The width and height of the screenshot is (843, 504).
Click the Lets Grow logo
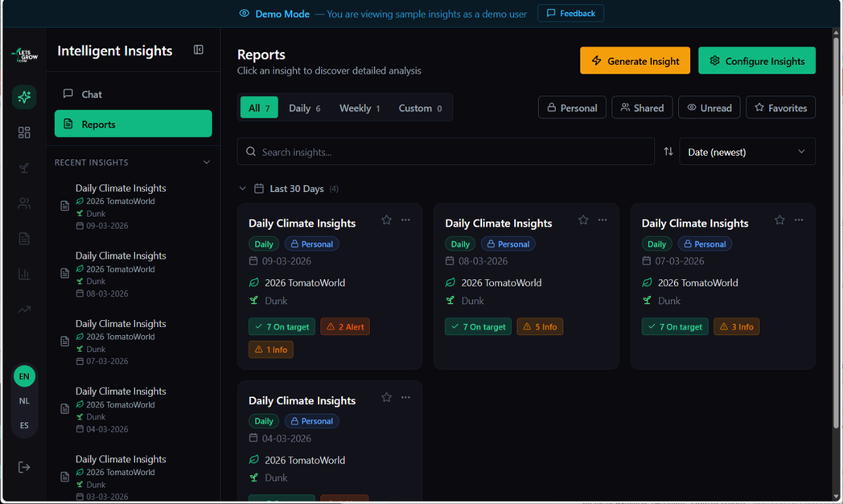(25, 55)
